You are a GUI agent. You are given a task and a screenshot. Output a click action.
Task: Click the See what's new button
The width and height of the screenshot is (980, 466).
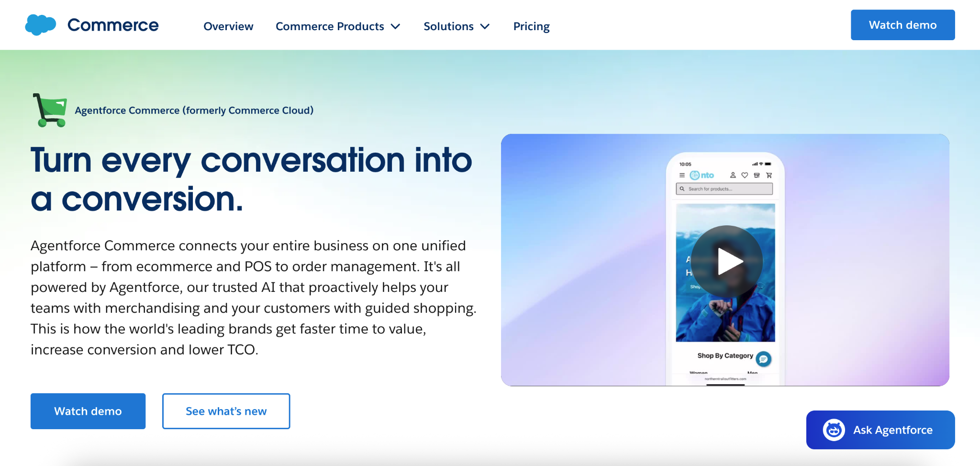[226, 411]
